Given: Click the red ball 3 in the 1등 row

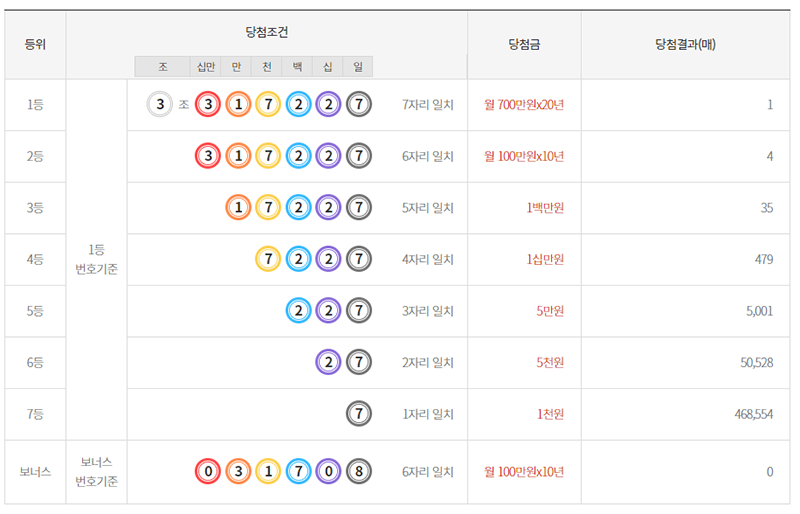Looking at the screenshot, I should click(x=208, y=105).
